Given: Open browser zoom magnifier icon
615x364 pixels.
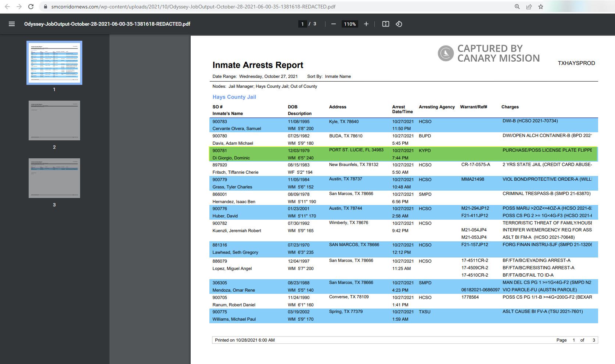Looking at the screenshot, I should (x=517, y=7).
